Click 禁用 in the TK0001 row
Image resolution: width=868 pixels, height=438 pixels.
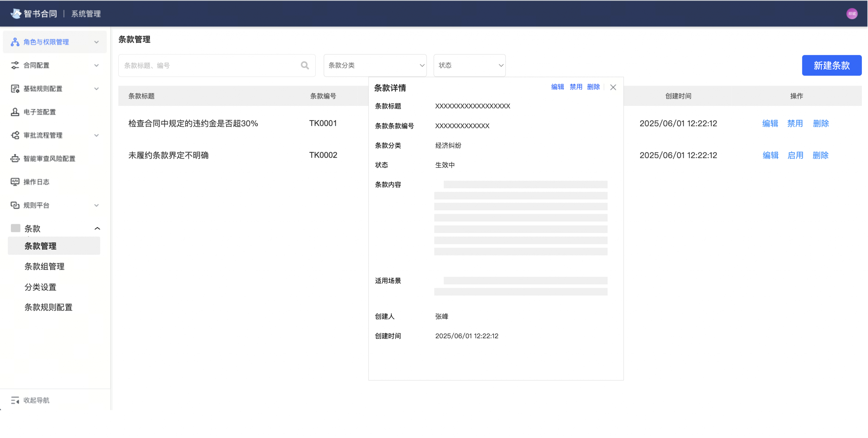tap(794, 123)
